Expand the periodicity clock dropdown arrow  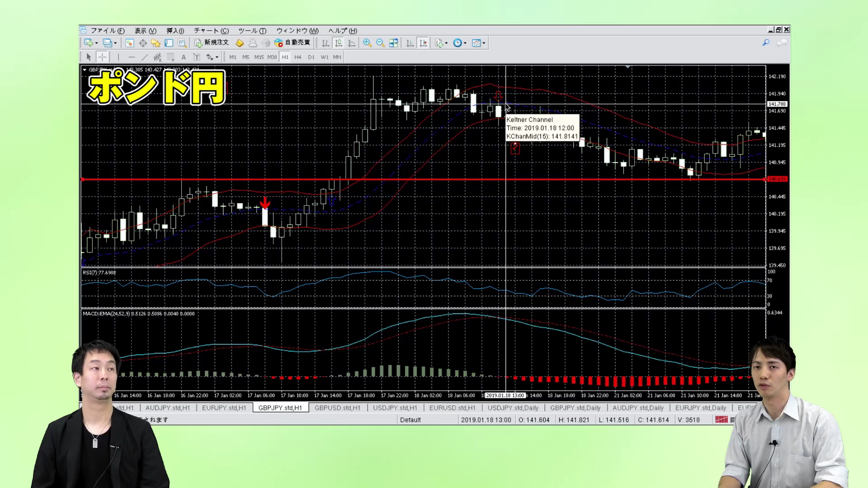465,43
